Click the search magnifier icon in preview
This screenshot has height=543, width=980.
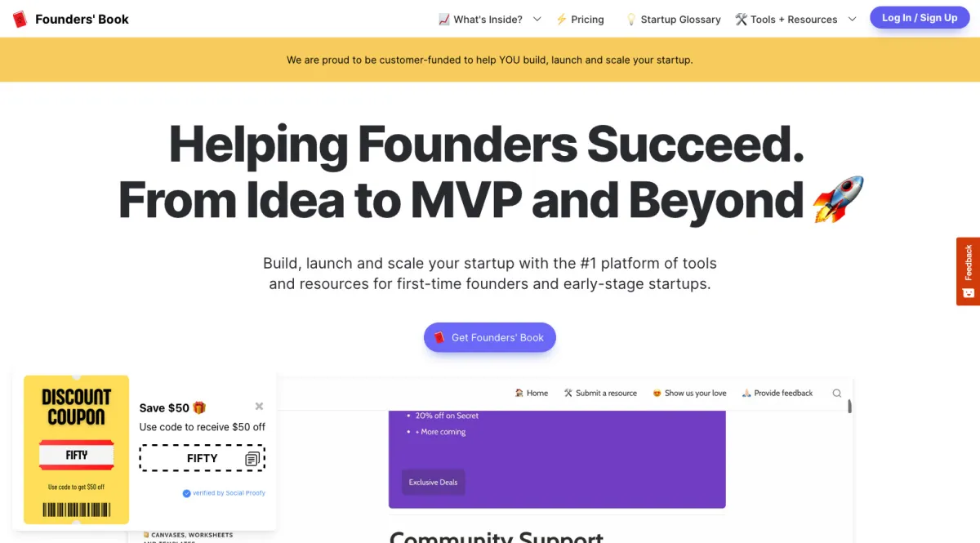(x=837, y=394)
